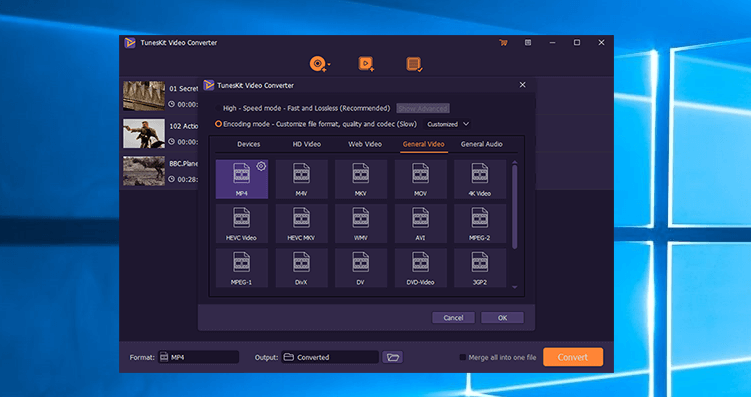Open the menu icon beside the cart

(528, 43)
